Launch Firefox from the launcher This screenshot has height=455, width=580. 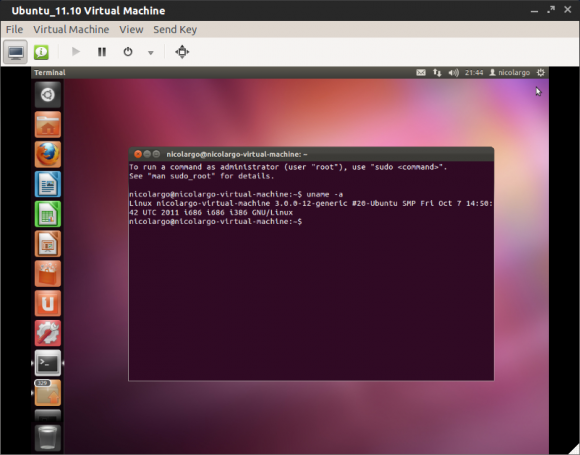tap(48, 155)
